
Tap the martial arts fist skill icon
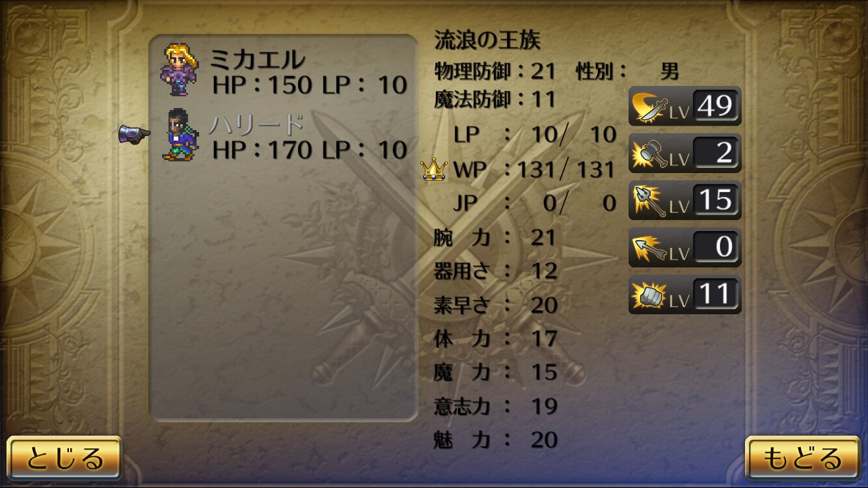(647, 295)
